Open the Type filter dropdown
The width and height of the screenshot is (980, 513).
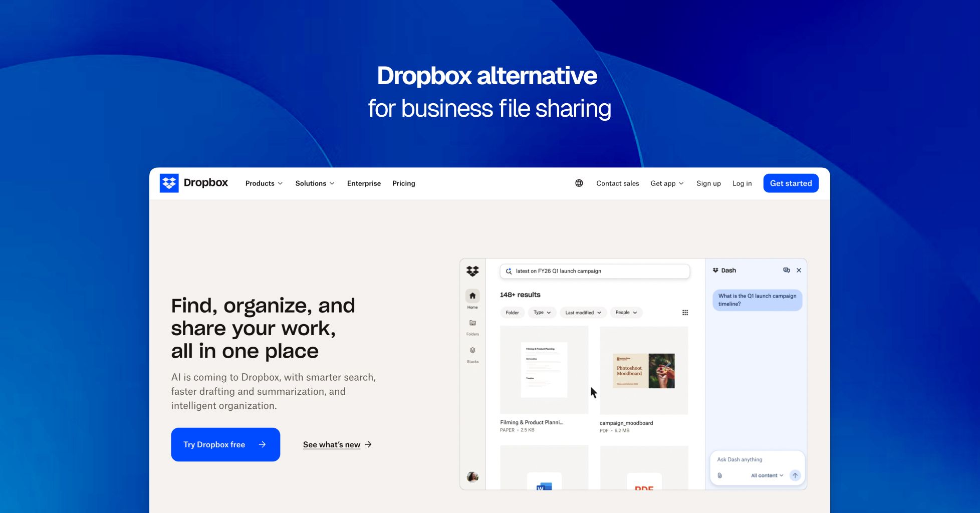(542, 313)
